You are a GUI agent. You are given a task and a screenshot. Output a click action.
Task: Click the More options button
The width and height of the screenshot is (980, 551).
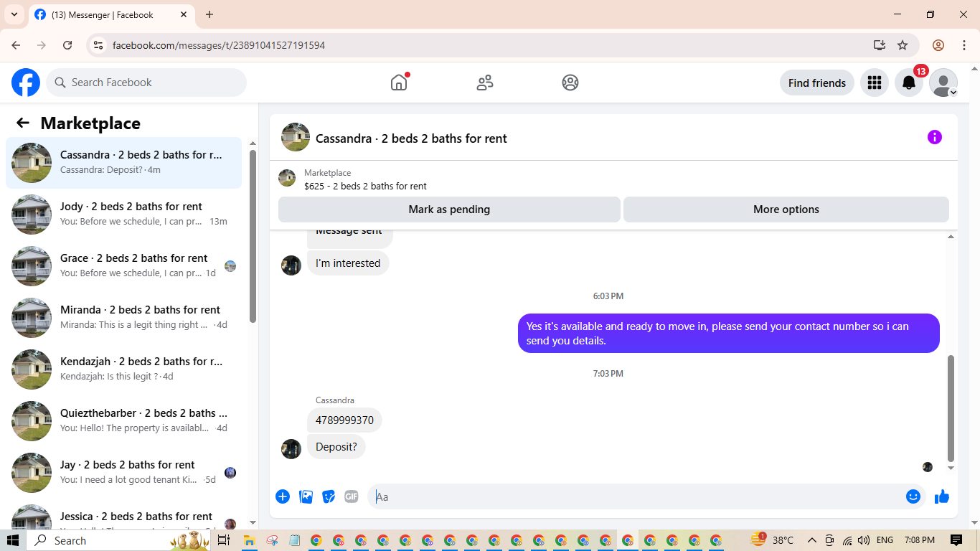[x=786, y=209]
